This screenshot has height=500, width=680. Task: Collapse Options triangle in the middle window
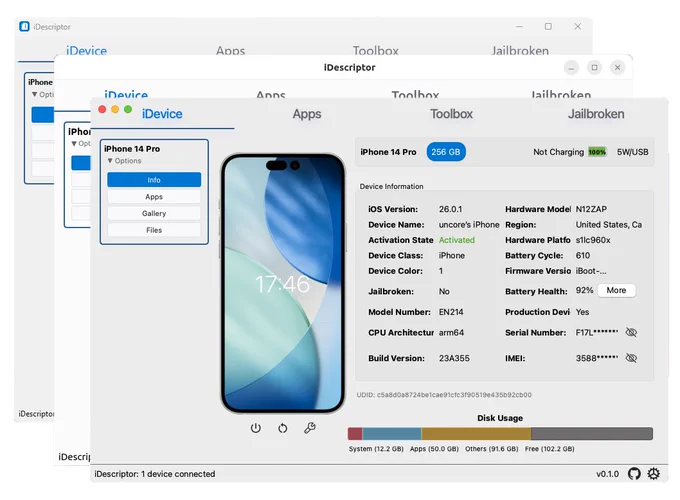point(74,144)
